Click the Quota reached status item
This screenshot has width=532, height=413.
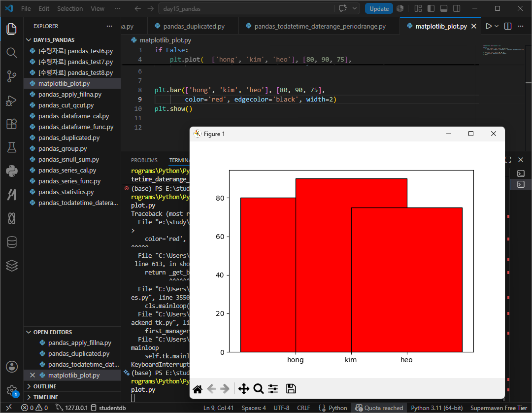pyautogui.click(x=379, y=408)
